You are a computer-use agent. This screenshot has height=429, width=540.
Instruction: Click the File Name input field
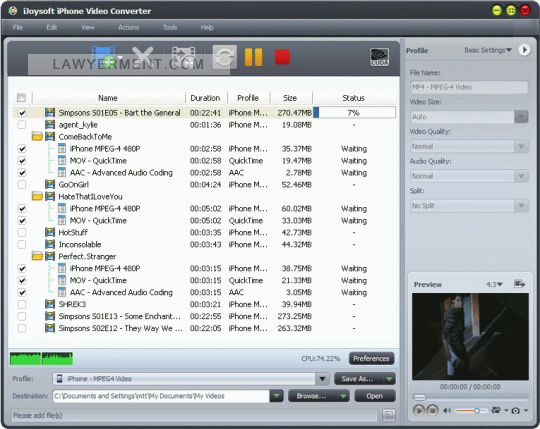coord(469,87)
